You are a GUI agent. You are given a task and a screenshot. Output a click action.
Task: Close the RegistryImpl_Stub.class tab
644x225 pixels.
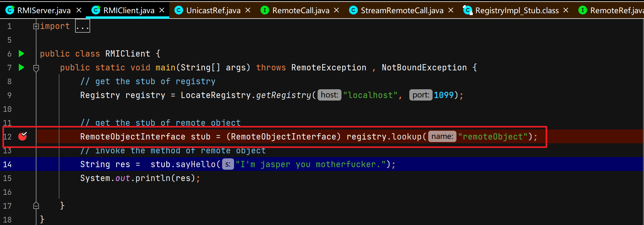[566, 10]
